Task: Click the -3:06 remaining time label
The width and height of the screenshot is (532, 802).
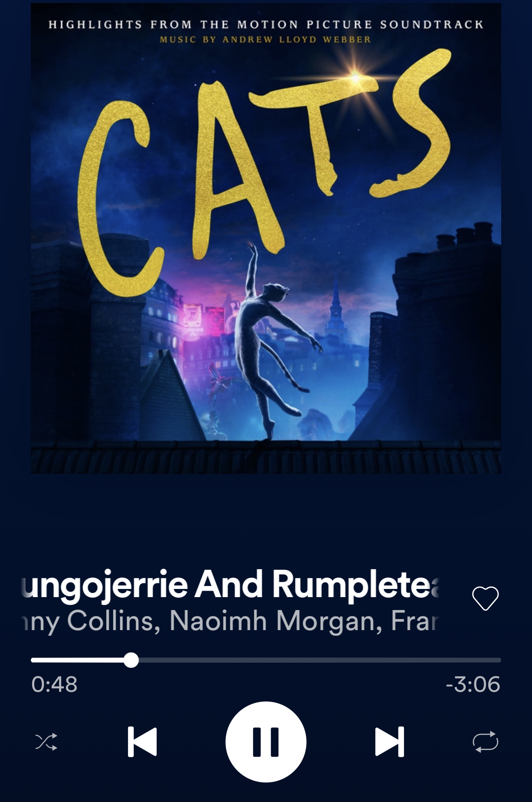Action: coord(473,684)
